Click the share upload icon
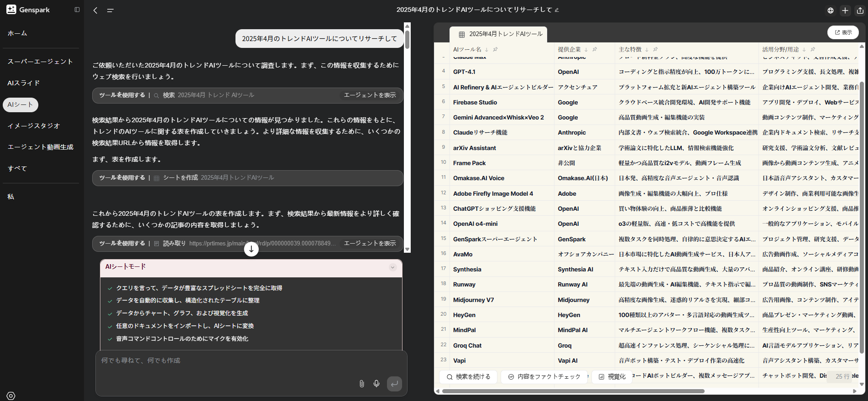The image size is (868, 401). (860, 10)
